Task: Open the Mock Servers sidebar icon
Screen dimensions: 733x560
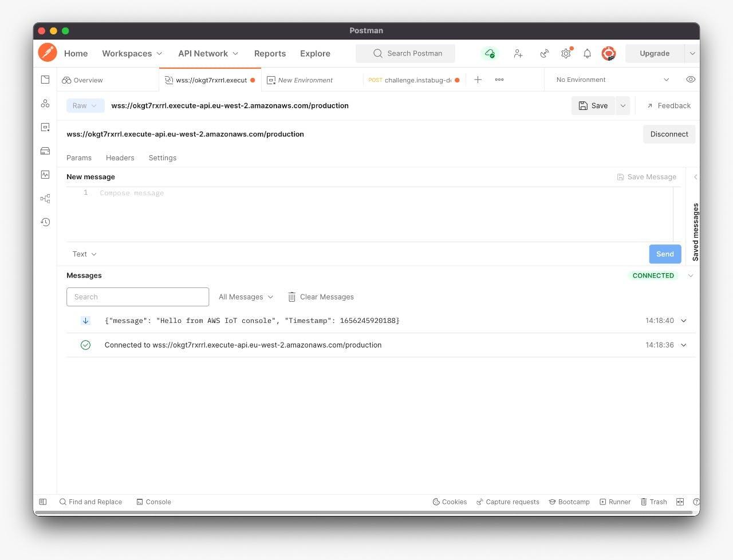Action: [45, 151]
